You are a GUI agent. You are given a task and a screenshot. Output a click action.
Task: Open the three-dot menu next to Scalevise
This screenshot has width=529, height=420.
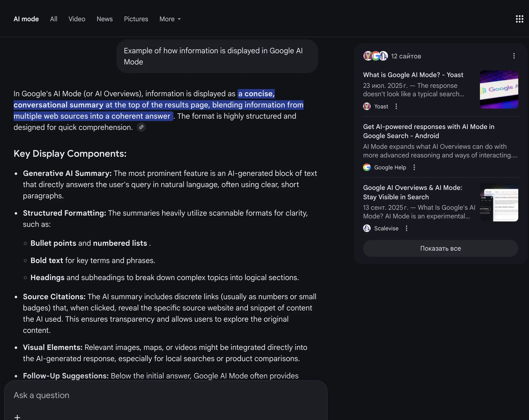pos(406,228)
